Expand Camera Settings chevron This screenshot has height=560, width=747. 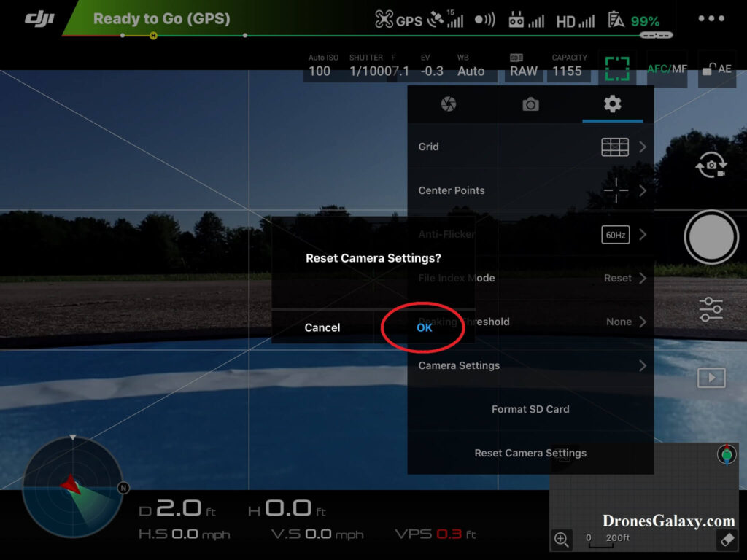[x=643, y=366]
